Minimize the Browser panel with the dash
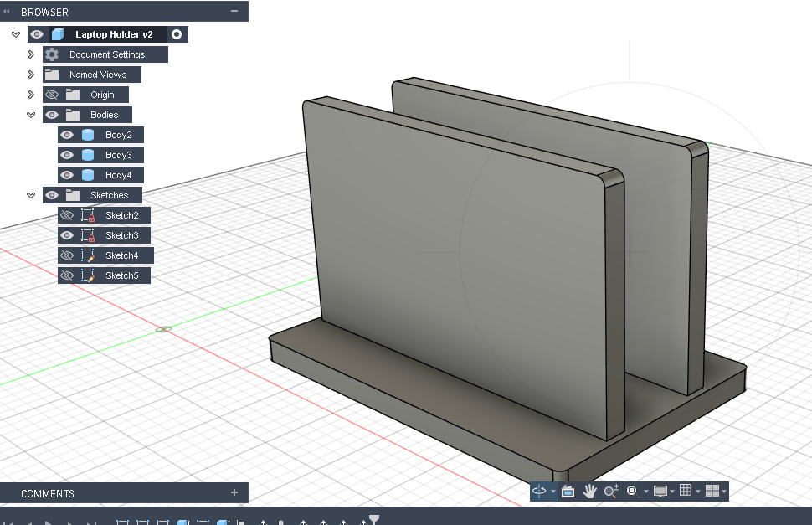This screenshot has height=525, width=812. point(234,11)
